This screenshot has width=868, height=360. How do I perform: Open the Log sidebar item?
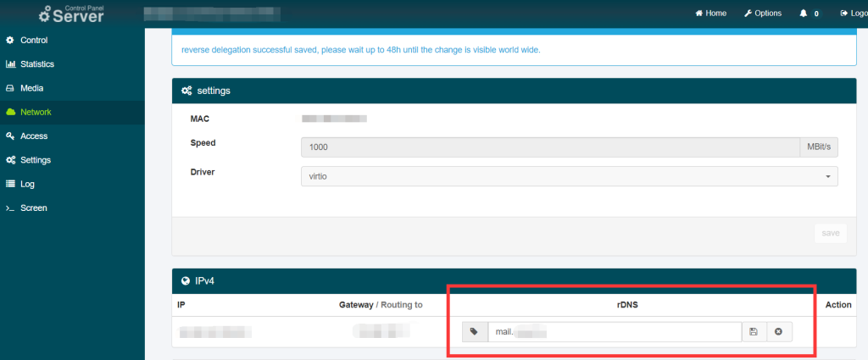click(x=72, y=184)
